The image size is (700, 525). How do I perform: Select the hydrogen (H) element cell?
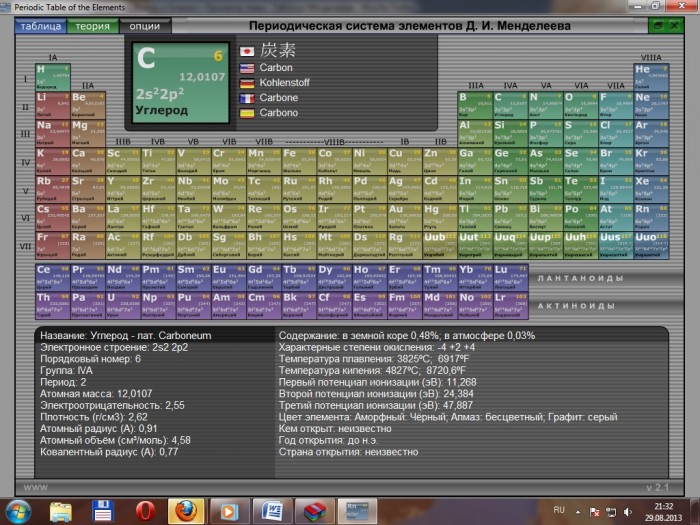52,73
